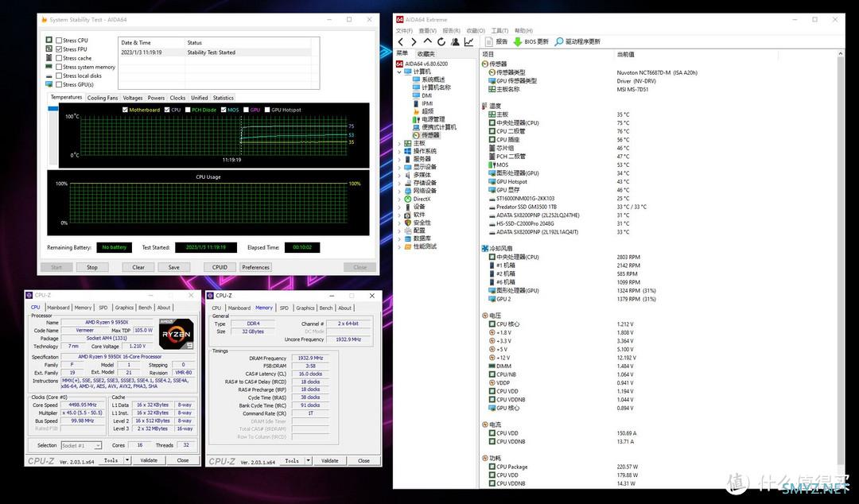Click the flame icon in Stability Test title bar
The image size is (859, 504).
point(44,20)
